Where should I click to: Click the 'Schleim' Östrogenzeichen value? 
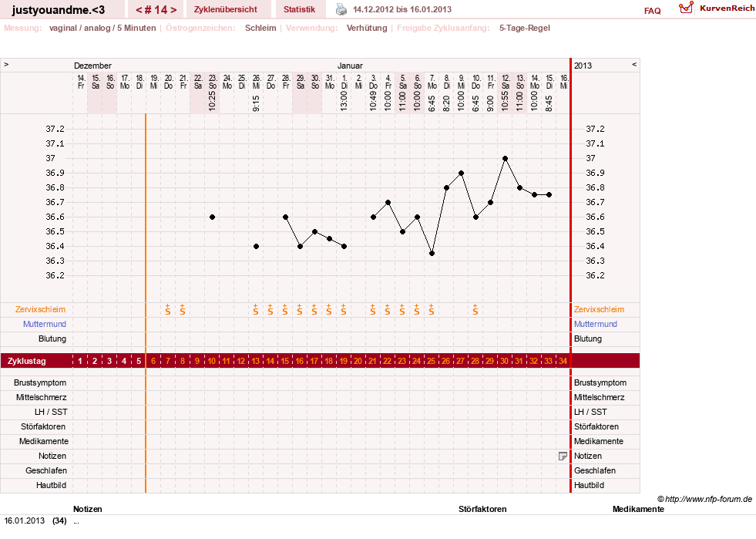(x=260, y=28)
